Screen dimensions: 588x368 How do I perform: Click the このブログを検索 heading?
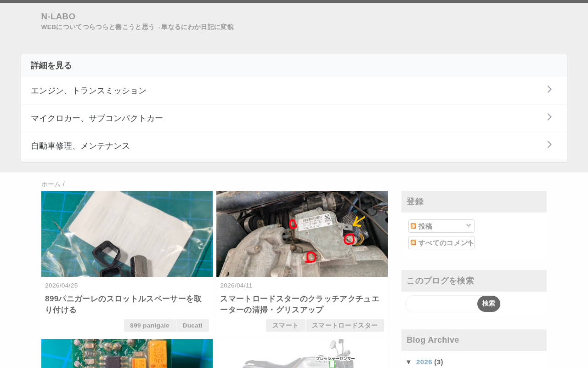point(440,281)
